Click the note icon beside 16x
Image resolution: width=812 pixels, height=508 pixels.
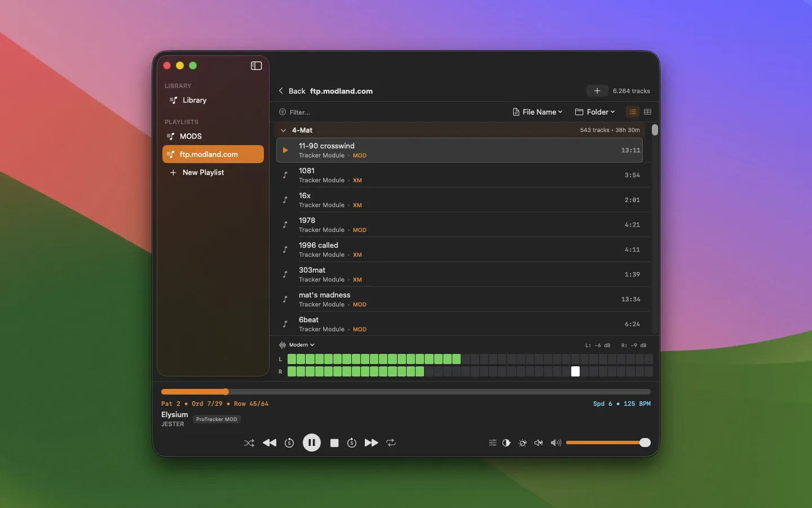(285, 200)
